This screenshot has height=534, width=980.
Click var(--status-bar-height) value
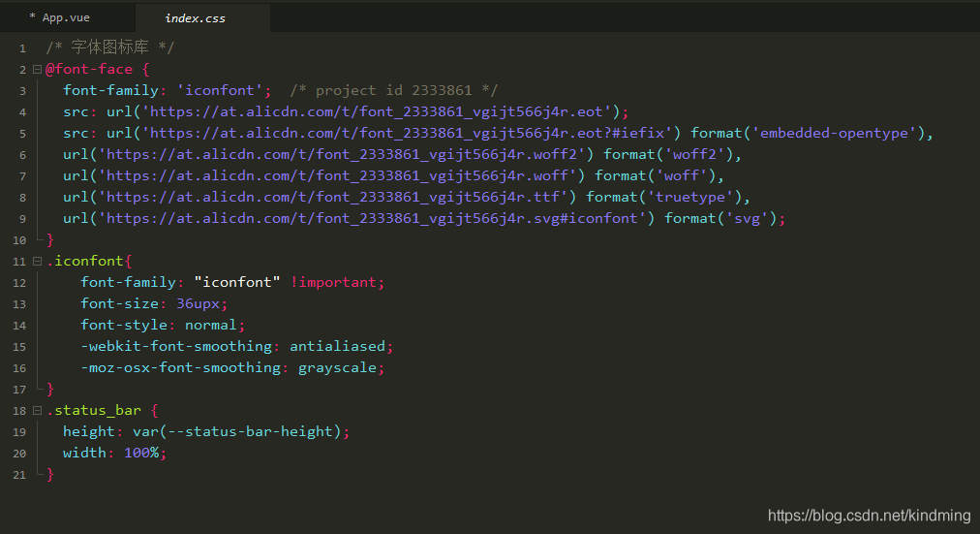(237, 431)
